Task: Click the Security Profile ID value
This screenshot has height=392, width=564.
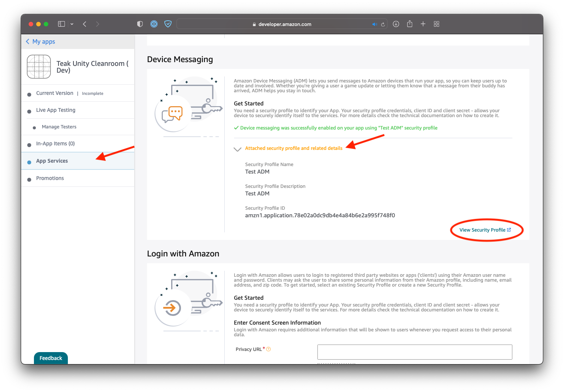Action: click(x=320, y=215)
